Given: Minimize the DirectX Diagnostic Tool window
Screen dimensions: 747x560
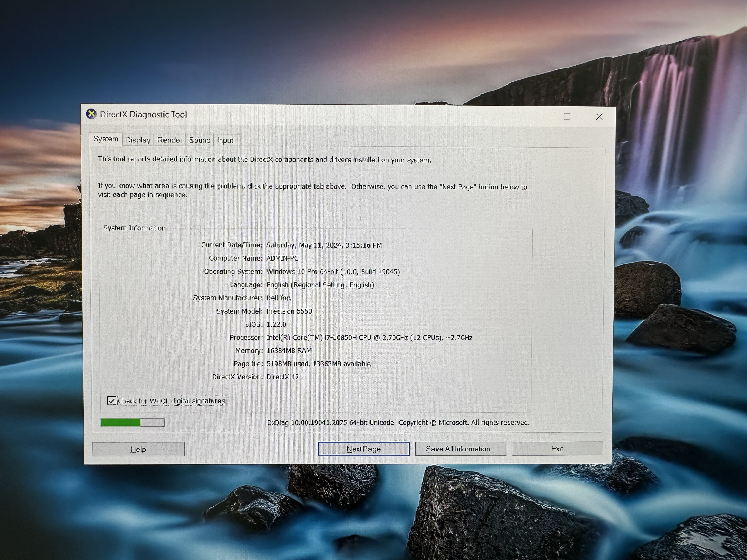Looking at the screenshot, I should [x=535, y=116].
